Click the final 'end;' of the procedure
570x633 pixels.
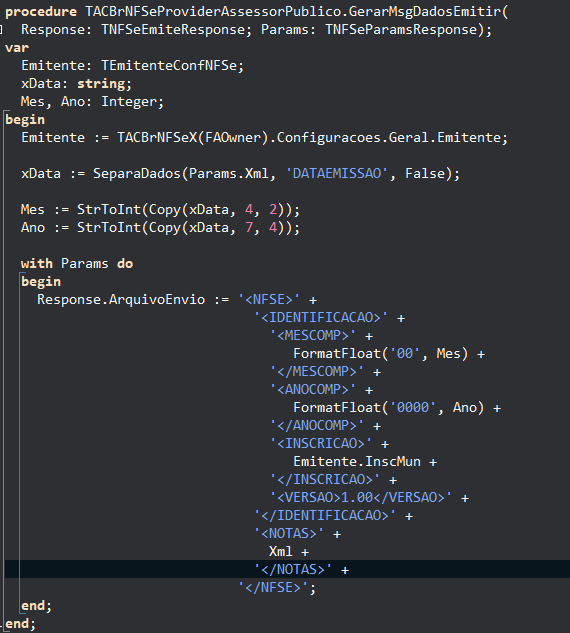pos(20,624)
